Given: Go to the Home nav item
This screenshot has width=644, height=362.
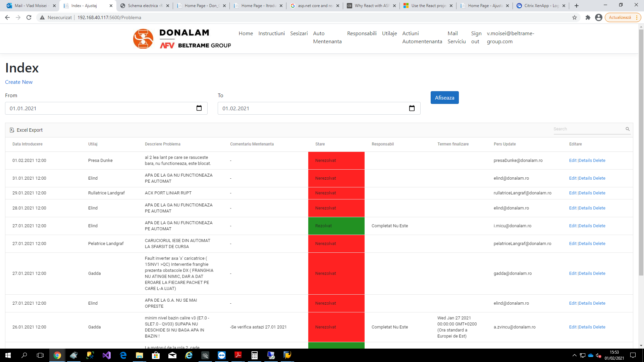Looking at the screenshot, I should point(246,34).
